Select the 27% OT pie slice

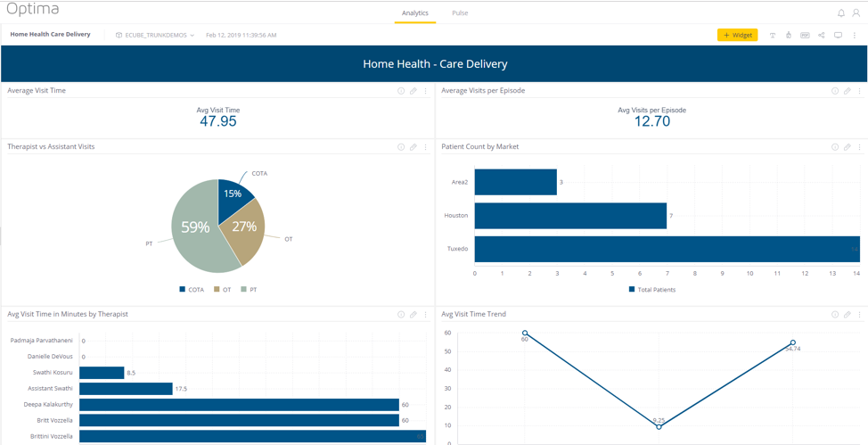pyautogui.click(x=243, y=227)
